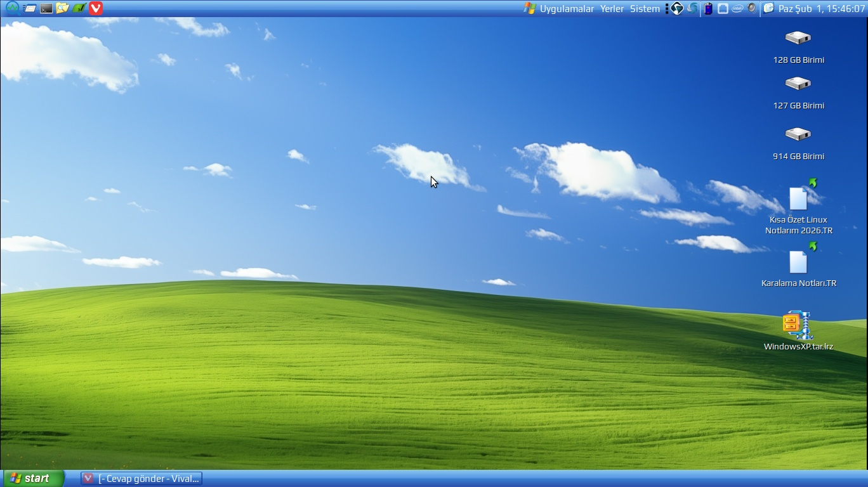
Task: Select Kısa Özet Linux Notlarım 2026.TR file
Action: [799, 198]
